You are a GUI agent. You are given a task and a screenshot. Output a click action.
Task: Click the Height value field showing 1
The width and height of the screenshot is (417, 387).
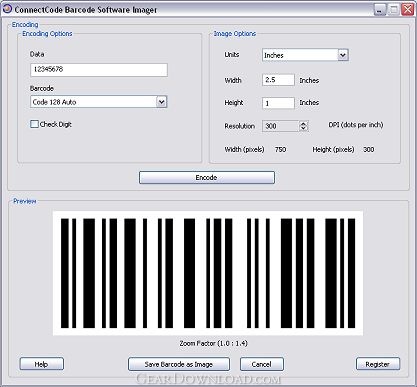pos(278,103)
